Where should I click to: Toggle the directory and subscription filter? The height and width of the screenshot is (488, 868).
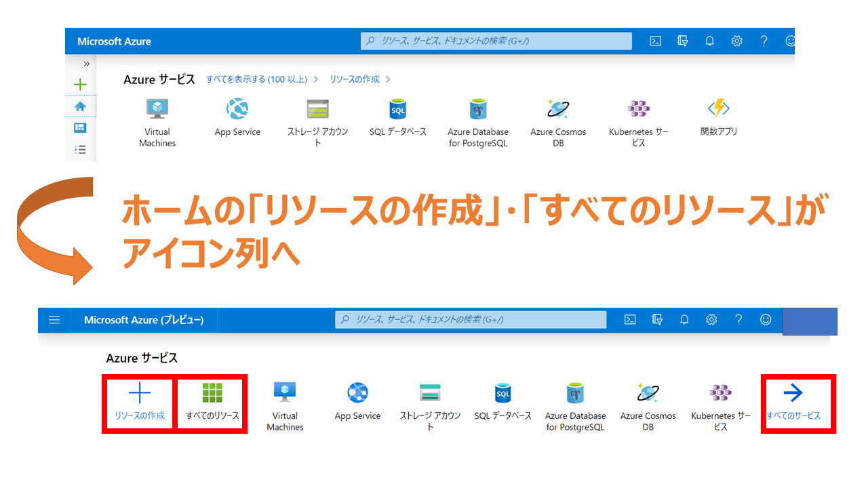coord(682,41)
